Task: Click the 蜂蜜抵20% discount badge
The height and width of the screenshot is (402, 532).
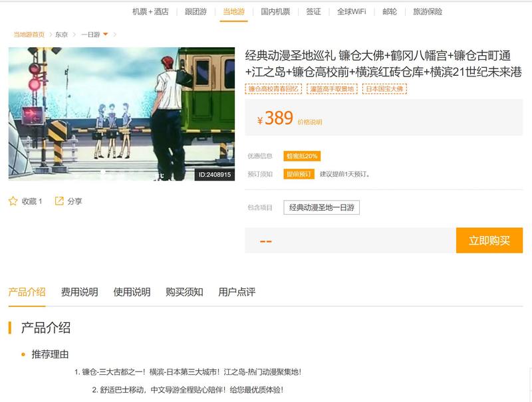Action: [302, 156]
